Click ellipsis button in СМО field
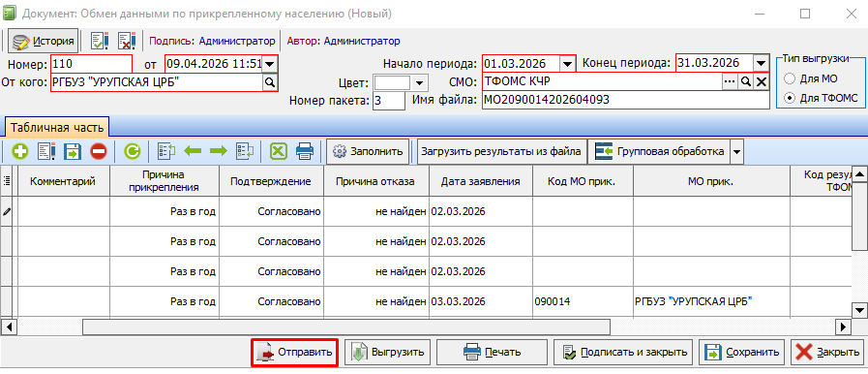868x374 pixels. (730, 82)
